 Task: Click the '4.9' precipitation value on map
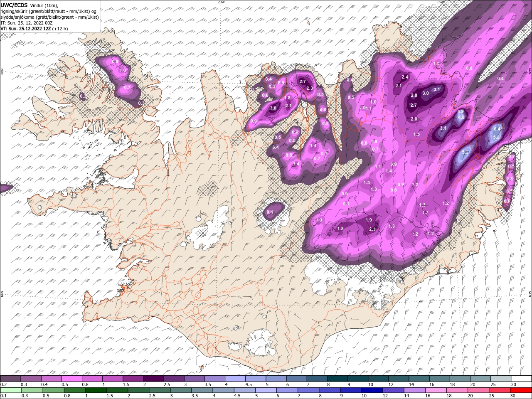[461, 111]
